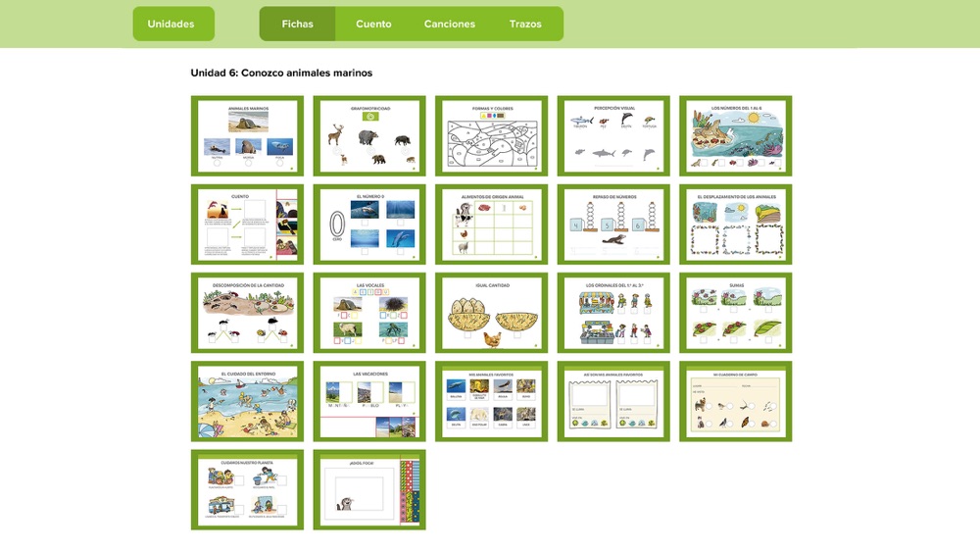Open the Grafomotricidad worksheet

tap(369, 135)
